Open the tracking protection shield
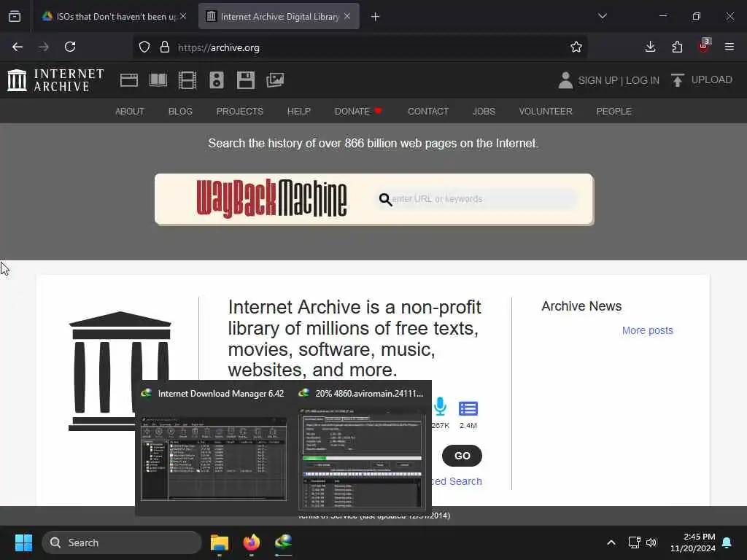 144,47
